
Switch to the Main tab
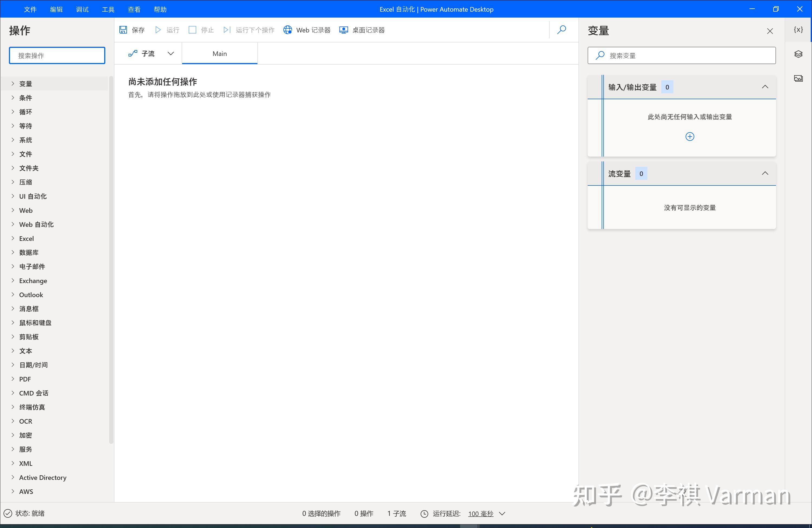220,53
